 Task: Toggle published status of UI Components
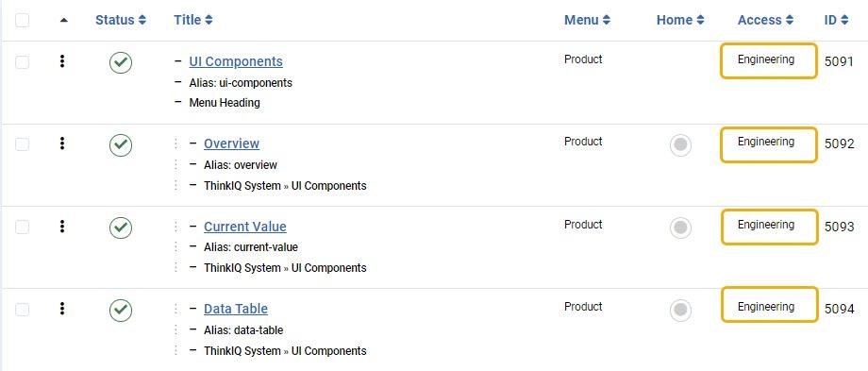click(121, 62)
